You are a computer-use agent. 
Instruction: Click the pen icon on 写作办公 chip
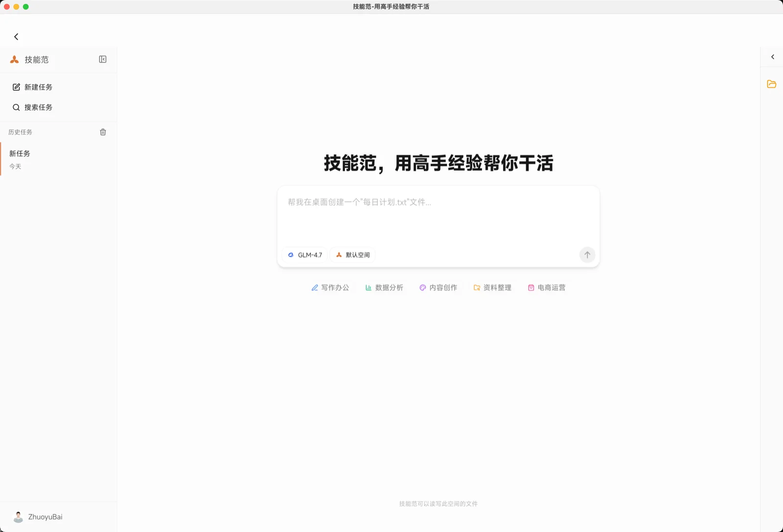(x=314, y=288)
